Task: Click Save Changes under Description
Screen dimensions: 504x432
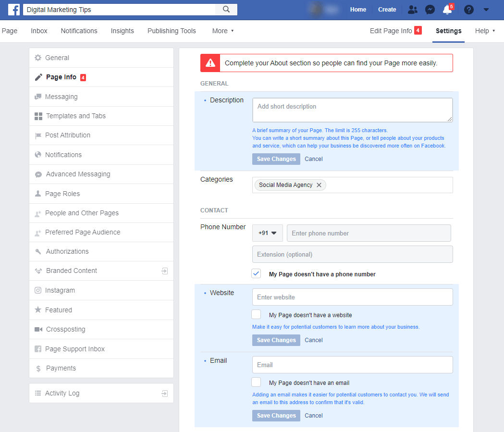Action: click(x=276, y=159)
